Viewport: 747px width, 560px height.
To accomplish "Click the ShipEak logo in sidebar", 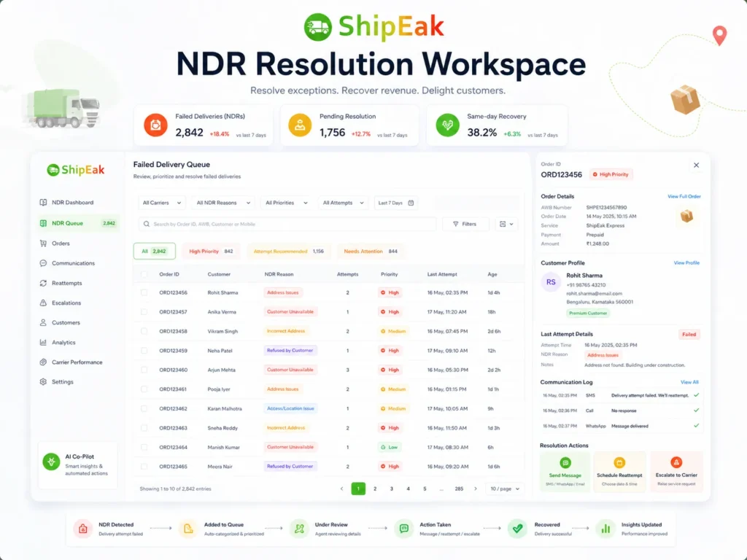I will click(76, 170).
